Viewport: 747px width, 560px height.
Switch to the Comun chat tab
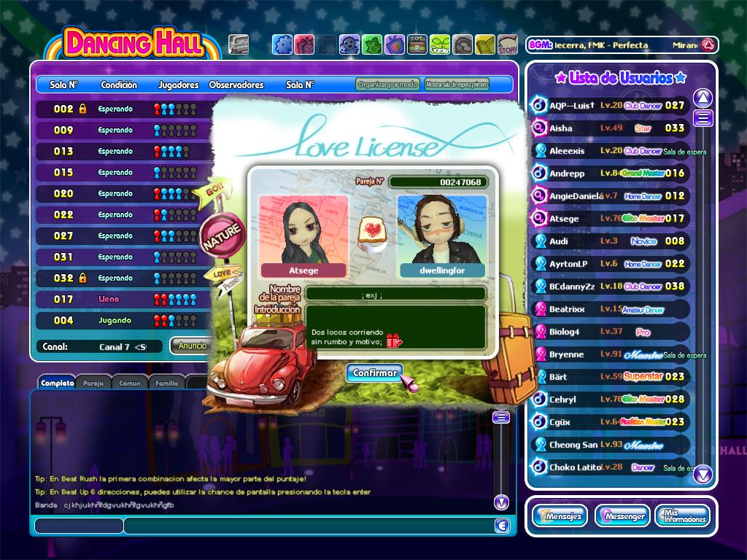click(x=130, y=383)
